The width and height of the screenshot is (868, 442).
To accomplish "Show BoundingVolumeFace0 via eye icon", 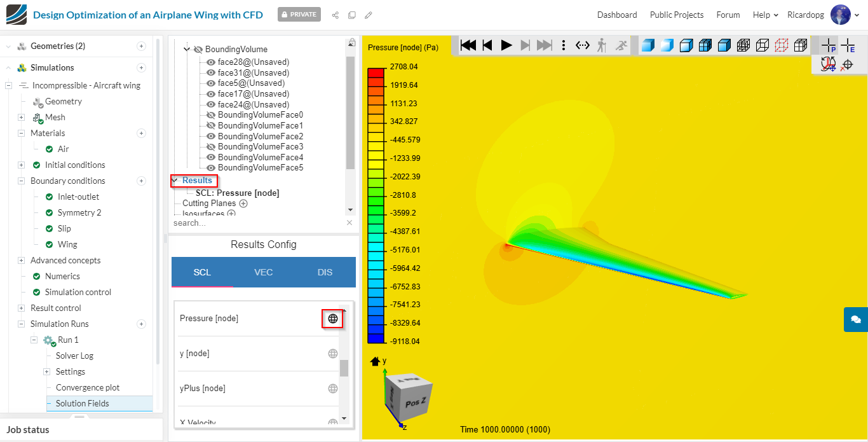I will pos(211,115).
